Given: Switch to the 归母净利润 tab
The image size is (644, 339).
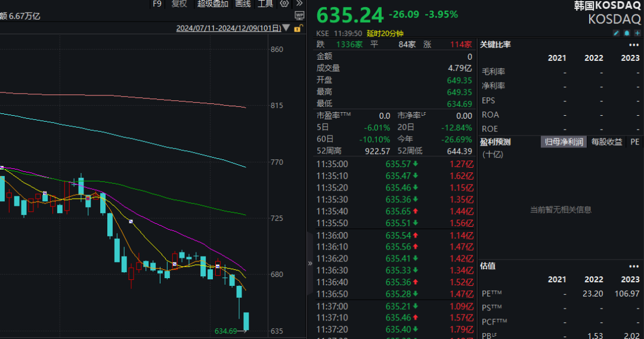Looking at the screenshot, I should pos(564,142).
